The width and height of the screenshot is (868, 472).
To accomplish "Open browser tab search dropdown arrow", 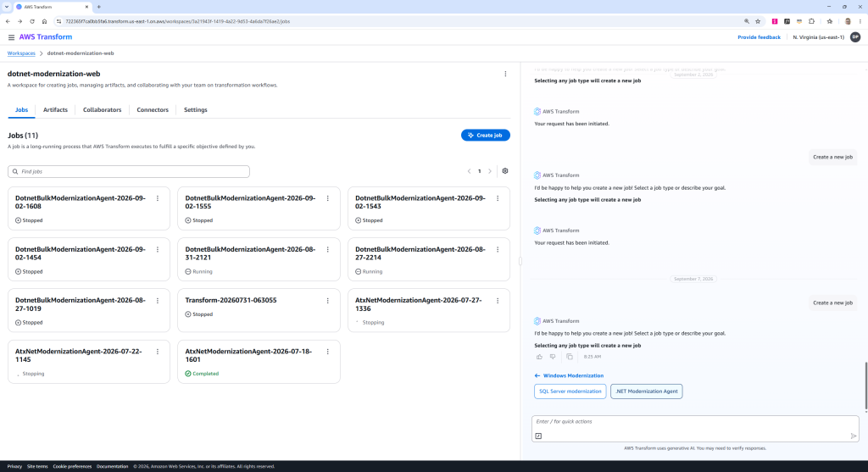I will 7,7.
